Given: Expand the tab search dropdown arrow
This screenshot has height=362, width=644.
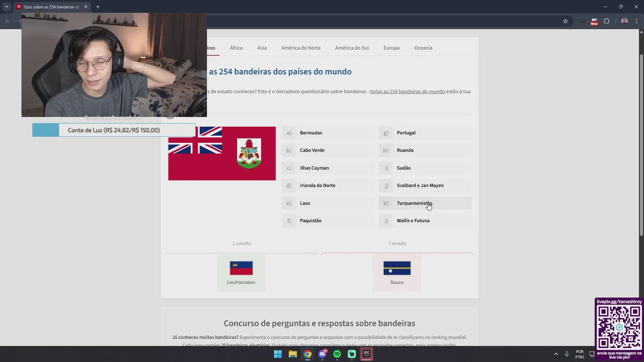Looking at the screenshot, I should point(7,7).
